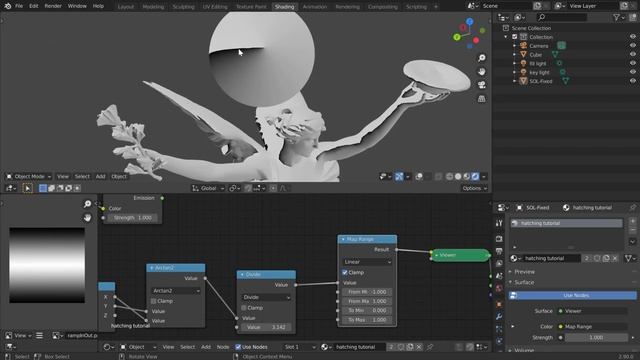Click the Color Map Range link field
640x360 pixels.
(592, 327)
